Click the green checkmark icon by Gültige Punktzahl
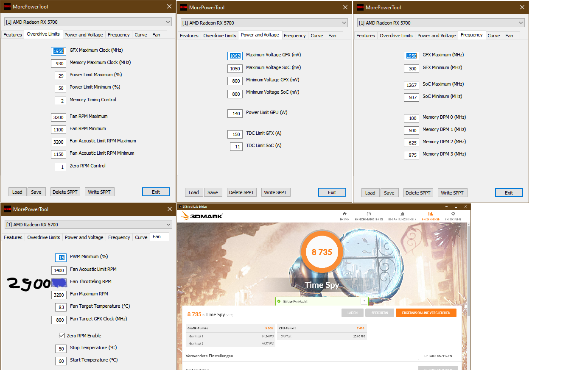Screen dimensions: 588x370 pyautogui.click(x=279, y=301)
